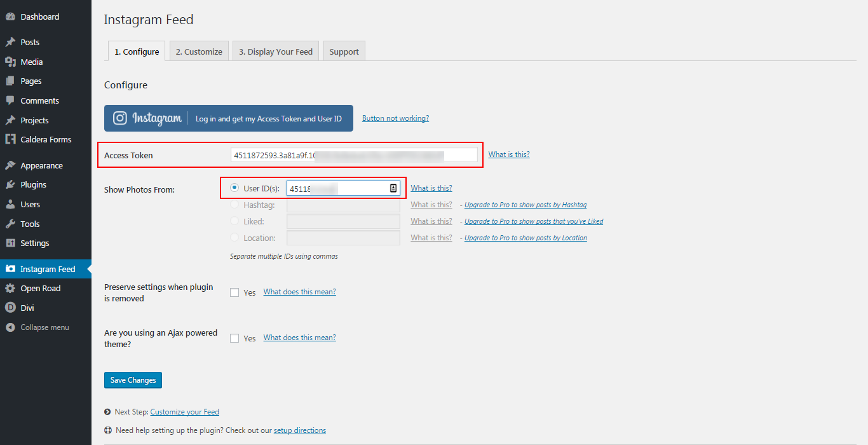Select the Liked radio button
868x445 pixels.
(234, 221)
